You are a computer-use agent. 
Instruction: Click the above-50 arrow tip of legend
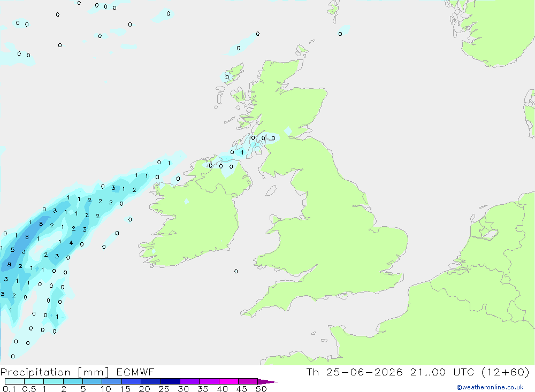pos(267,382)
